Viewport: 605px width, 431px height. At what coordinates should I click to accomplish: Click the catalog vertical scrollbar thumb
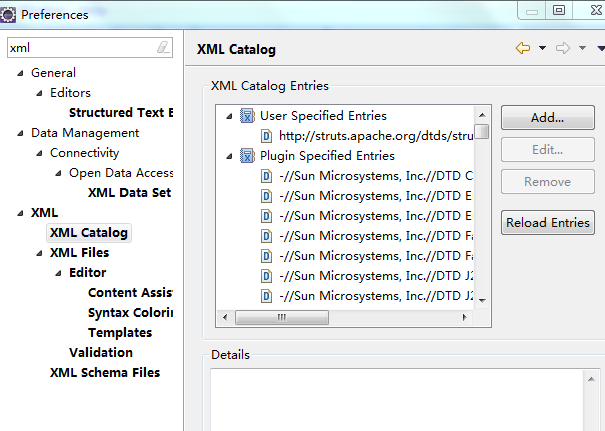[482, 131]
